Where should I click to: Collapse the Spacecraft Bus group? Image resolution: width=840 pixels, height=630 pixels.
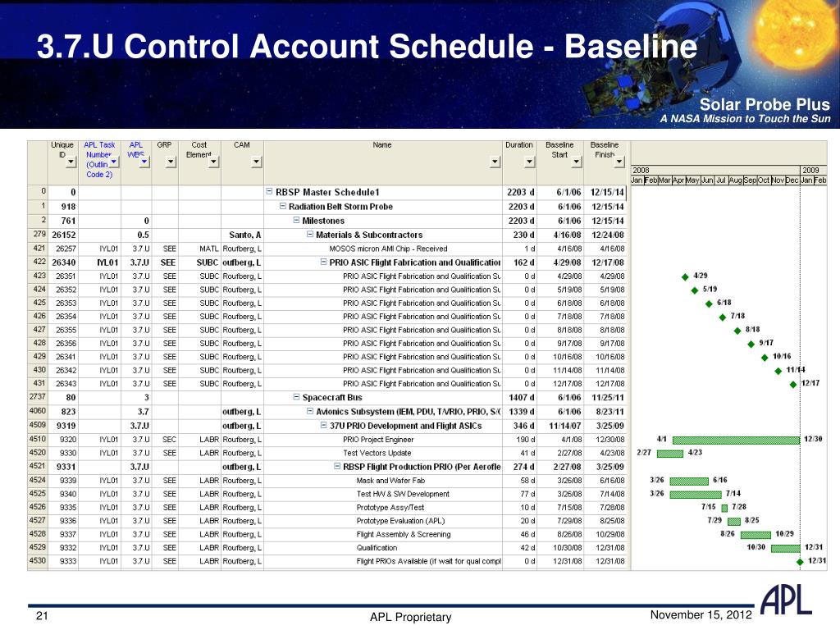coord(296,397)
